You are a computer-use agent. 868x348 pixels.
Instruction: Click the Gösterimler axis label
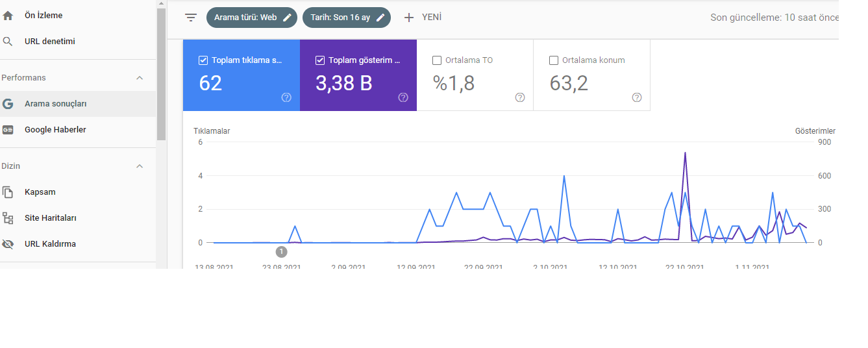click(x=815, y=131)
